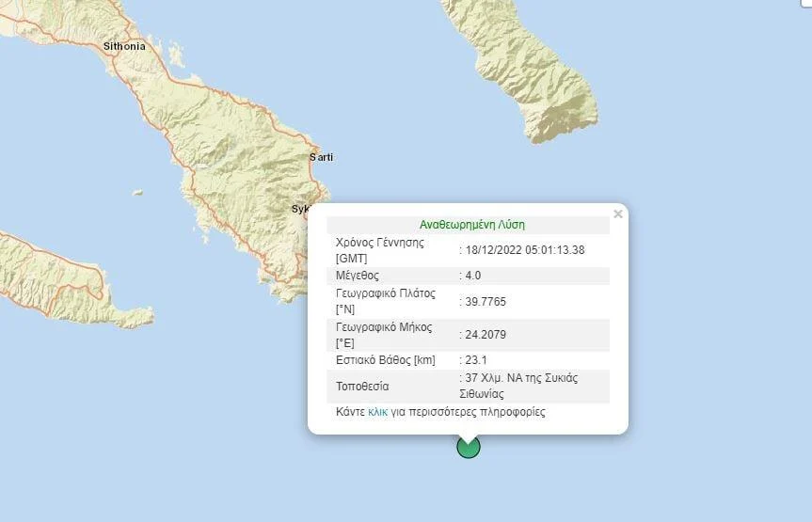Screen dimensions: 812x522
Task: Click the latitude value 39.7765
Action: coord(480,301)
